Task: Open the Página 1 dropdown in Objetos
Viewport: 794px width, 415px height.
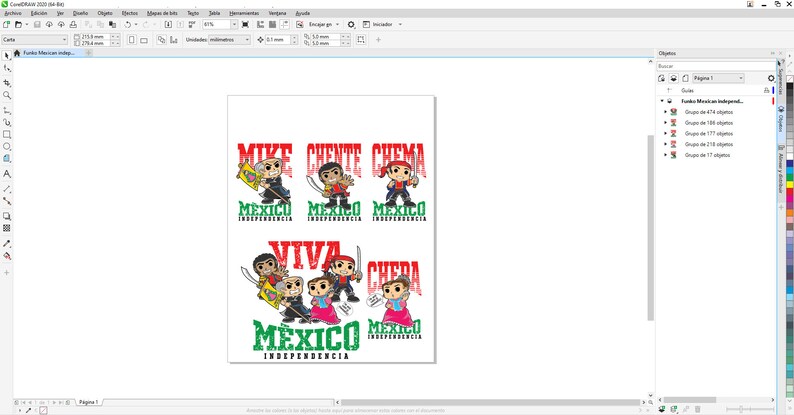Action: coord(718,78)
